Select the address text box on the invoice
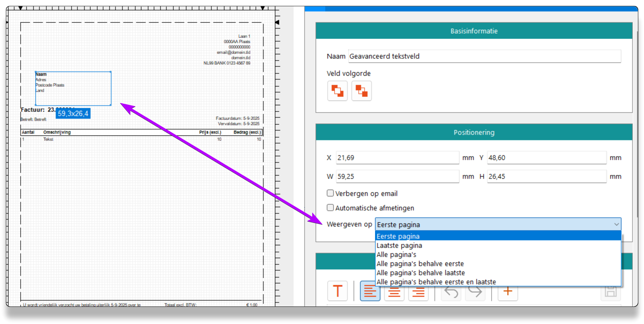644x324 pixels. [x=73, y=88]
